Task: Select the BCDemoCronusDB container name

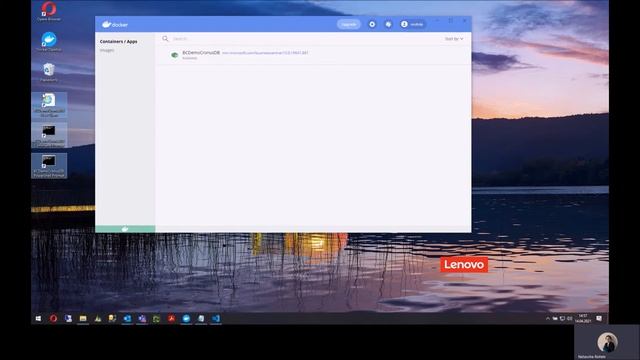Action: click(201, 53)
